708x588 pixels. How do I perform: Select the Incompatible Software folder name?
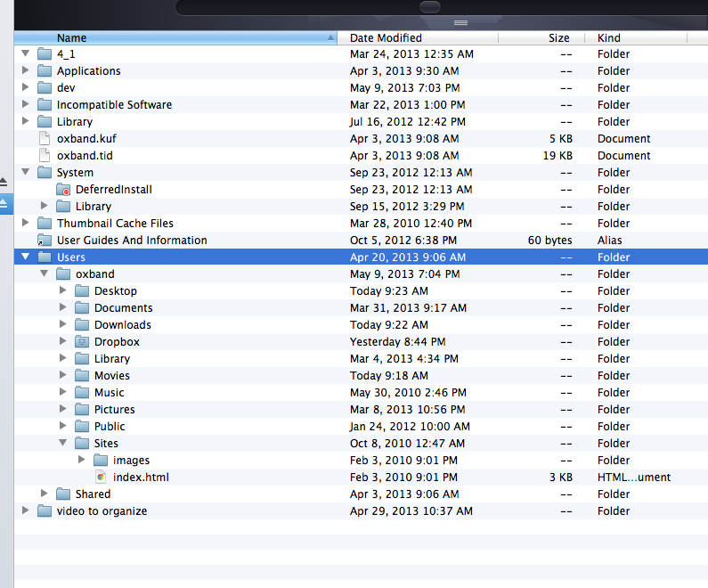pos(114,104)
